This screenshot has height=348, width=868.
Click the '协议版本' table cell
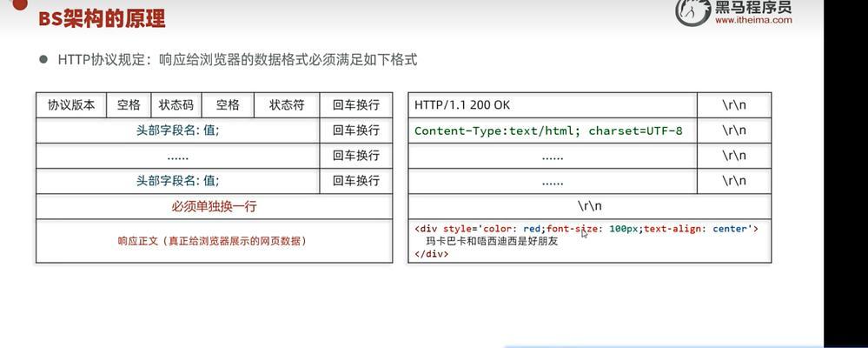tap(71, 105)
